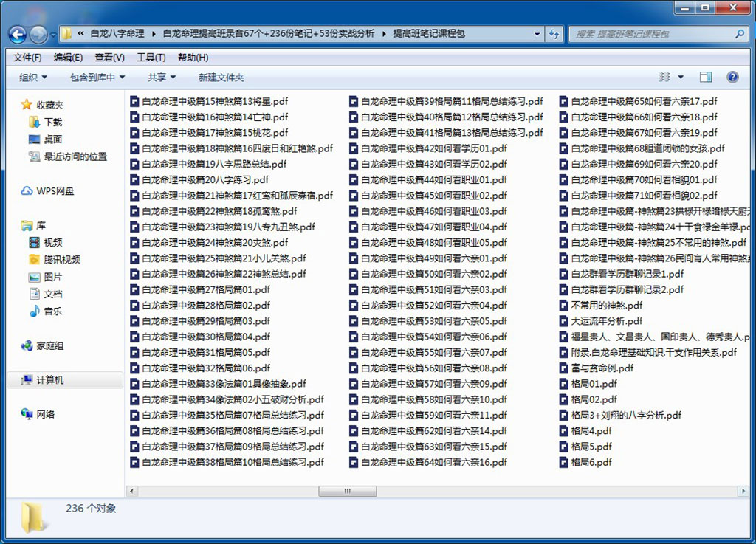Click 白龙八字命理 in the address breadcrumb

[x=117, y=34]
